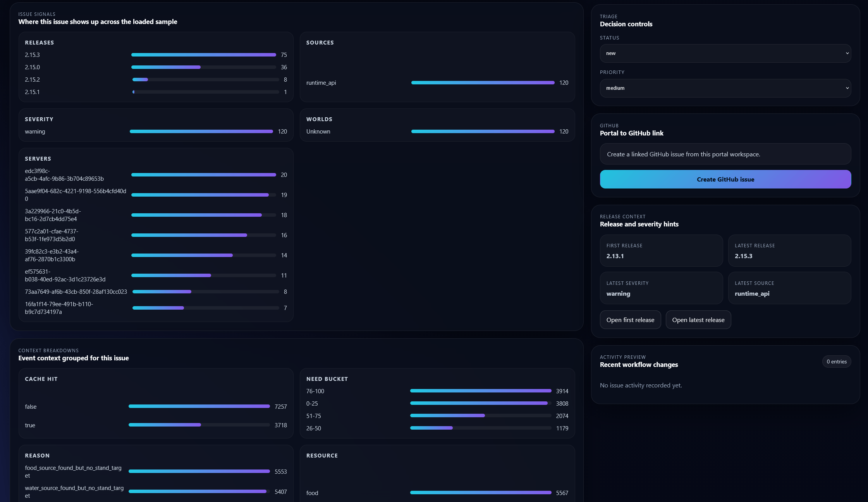The width and height of the screenshot is (868, 502).
Task: Click 'Unknown' in the Worlds panel
Action: pos(318,132)
